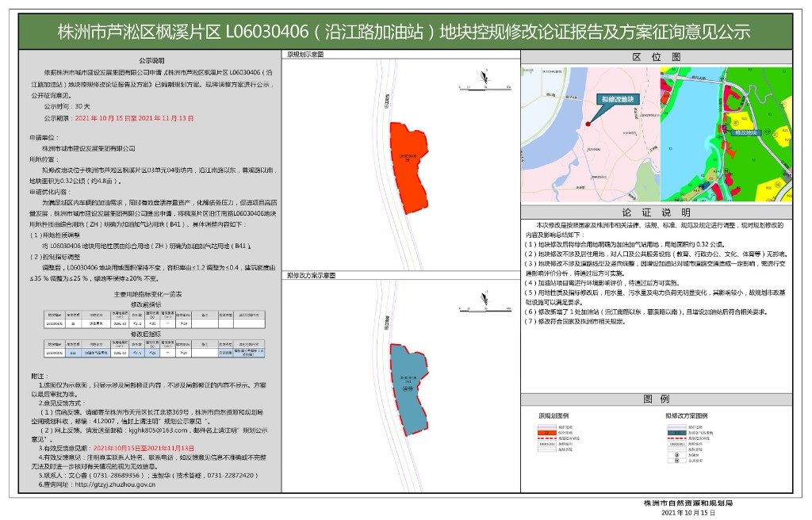Select the 加油站 gas station symbol in the legend
Screen dimensions: 812x520
pyautogui.click(x=676, y=456)
